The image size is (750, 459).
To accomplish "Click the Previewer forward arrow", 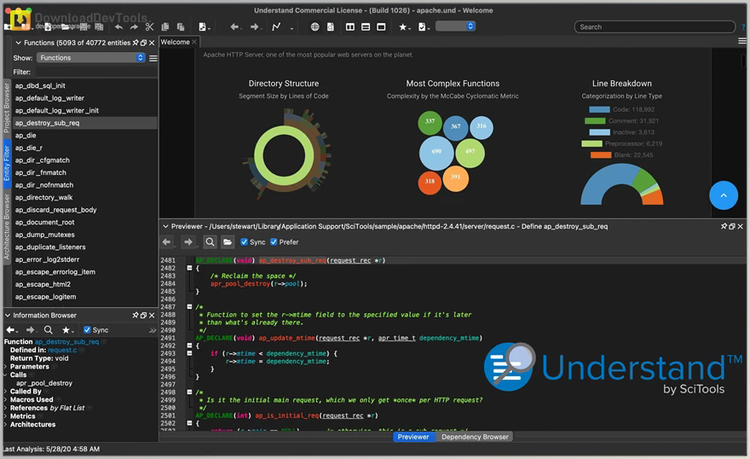I will tap(188, 242).
